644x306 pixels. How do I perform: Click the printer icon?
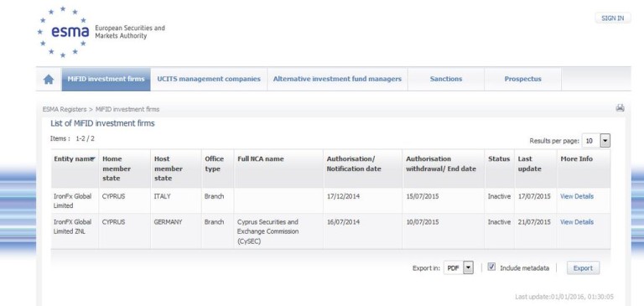click(x=620, y=108)
